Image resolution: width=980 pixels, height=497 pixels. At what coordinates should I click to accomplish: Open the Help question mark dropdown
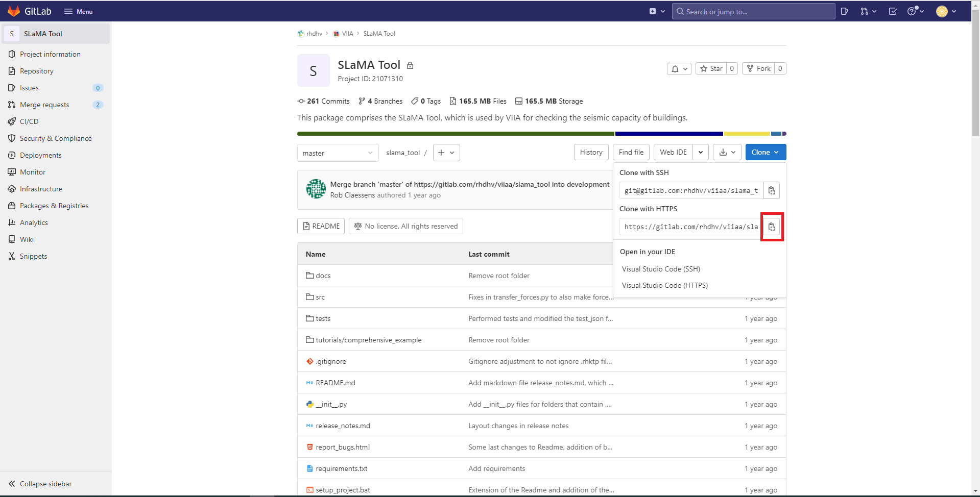click(x=915, y=11)
